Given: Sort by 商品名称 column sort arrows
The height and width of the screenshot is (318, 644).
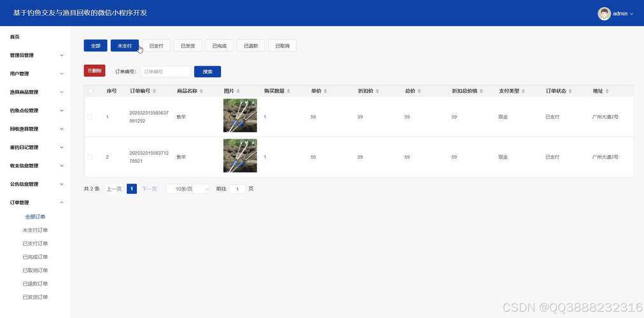Looking at the screenshot, I should click(201, 91).
